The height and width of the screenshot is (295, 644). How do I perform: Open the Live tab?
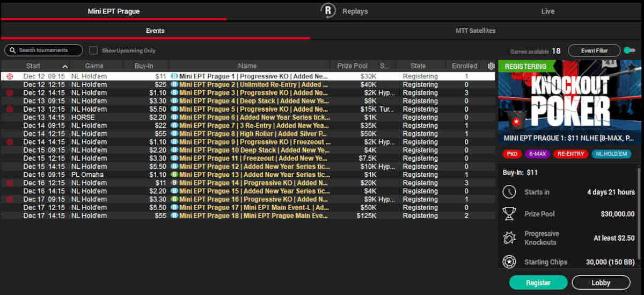click(547, 11)
